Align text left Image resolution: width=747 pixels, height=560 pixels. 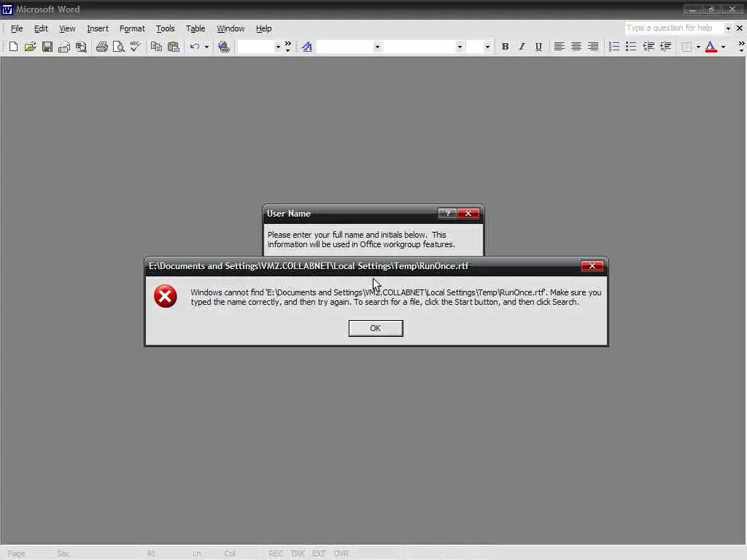(560, 47)
